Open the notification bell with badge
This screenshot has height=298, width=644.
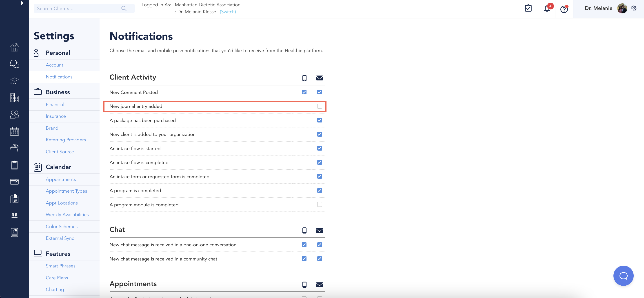pyautogui.click(x=547, y=9)
